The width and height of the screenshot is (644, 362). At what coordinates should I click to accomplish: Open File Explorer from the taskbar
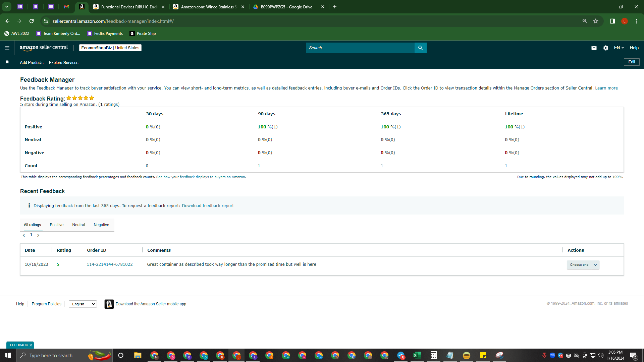(x=138, y=355)
